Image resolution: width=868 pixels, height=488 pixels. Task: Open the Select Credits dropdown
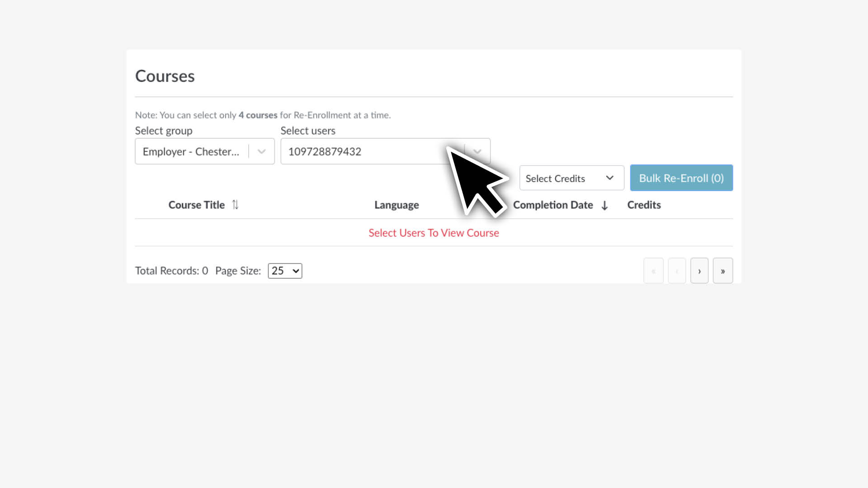tap(571, 178)
